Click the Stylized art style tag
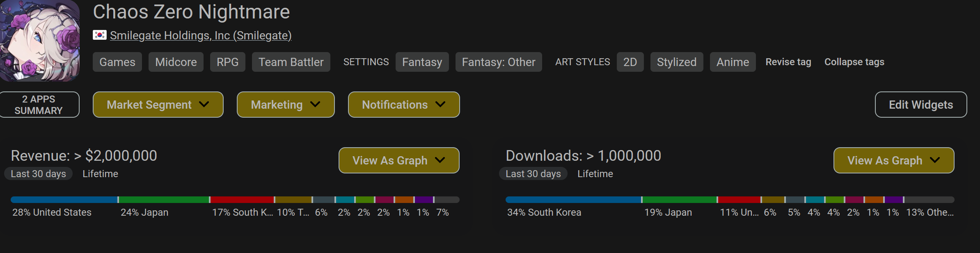This screenshot has width=980, height=253. click(x=677, y=62)
